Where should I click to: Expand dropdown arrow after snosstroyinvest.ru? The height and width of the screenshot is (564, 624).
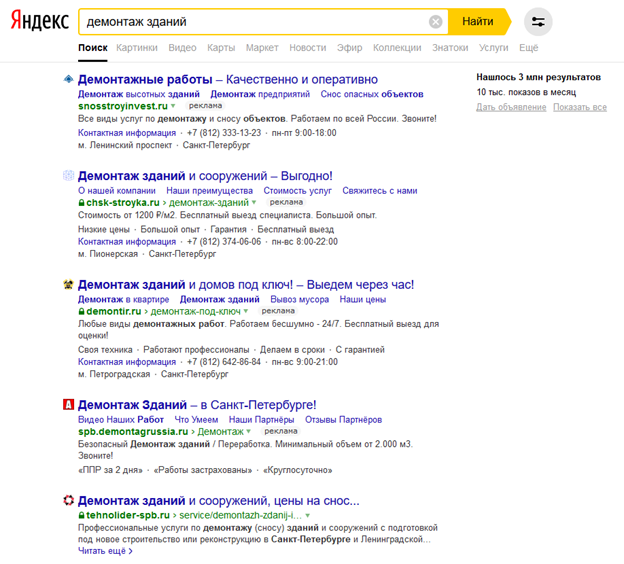pyautogui.click(x=173, y=106)
